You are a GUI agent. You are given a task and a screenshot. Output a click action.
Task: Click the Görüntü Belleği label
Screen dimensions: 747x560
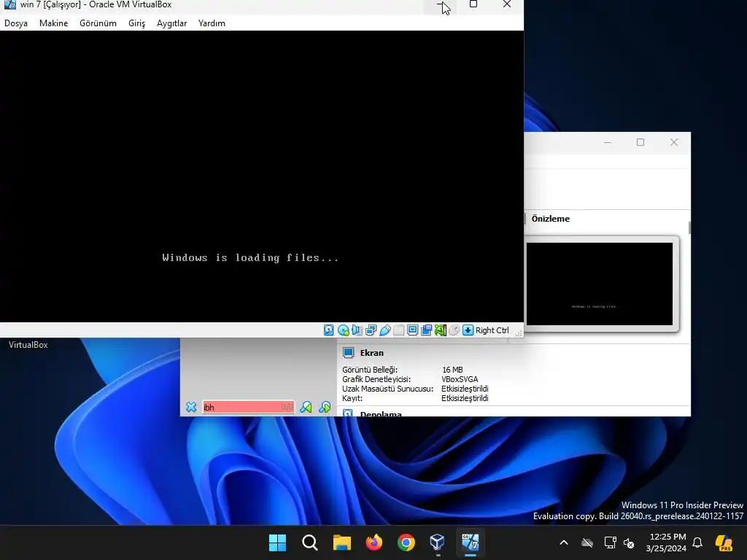[370, 370]
